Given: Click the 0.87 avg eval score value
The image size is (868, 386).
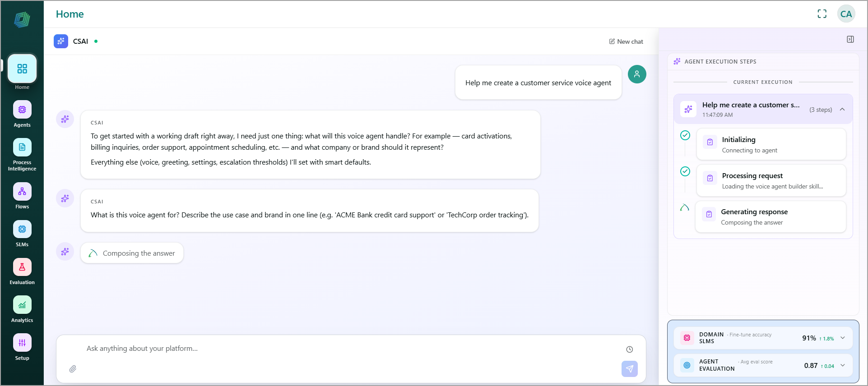Looking at the screenshot, I should point(811,366).
